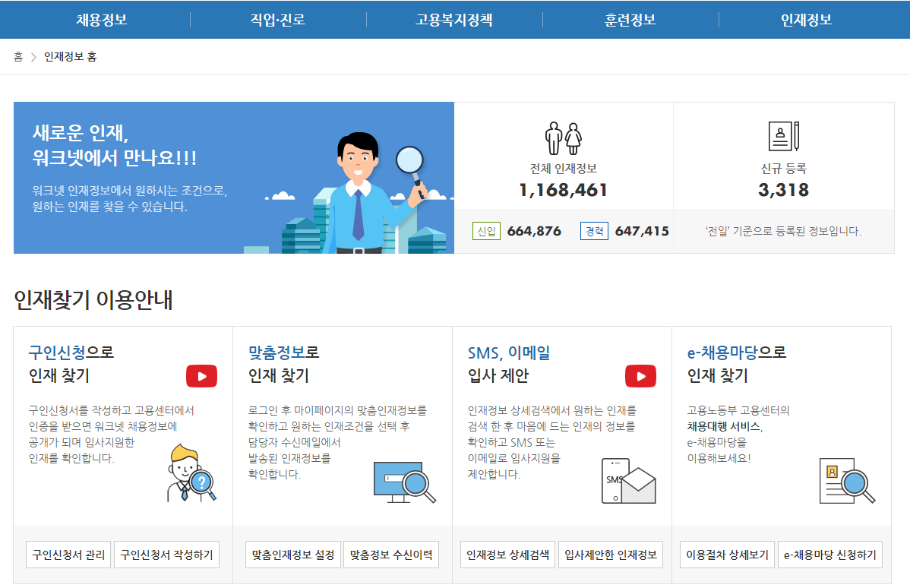Open 입사제안한 인재정보
The width and height of the screenshot is (910, 588).
coord(611,555)
